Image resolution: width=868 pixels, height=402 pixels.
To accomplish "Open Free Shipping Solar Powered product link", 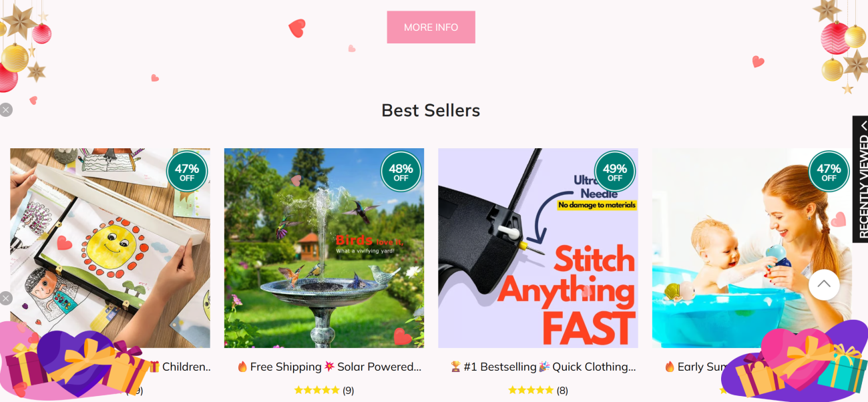I will (330, 367).
